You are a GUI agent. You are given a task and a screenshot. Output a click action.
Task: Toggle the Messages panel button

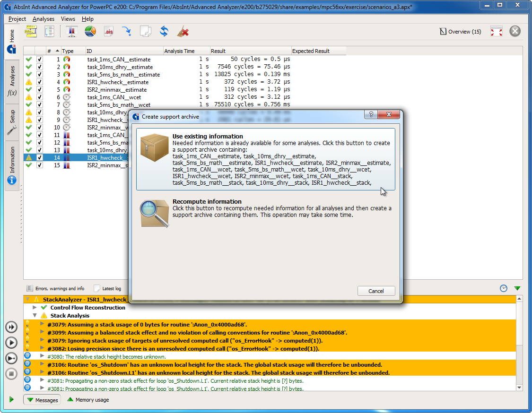point(42,400)
